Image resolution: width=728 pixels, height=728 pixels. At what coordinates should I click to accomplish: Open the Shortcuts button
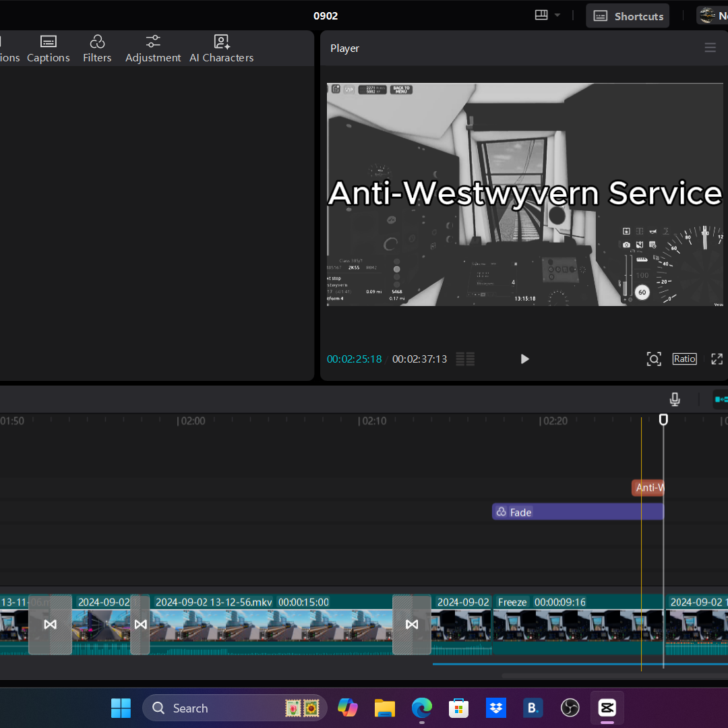pyautogui.click(x=628, y=16)
